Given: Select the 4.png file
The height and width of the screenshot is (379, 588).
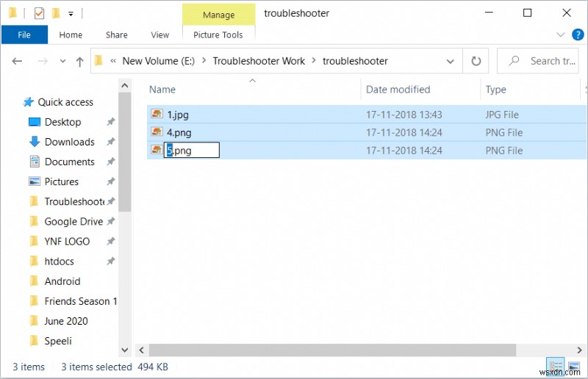Looking at the screenshot, I should [x=179, y=133].
